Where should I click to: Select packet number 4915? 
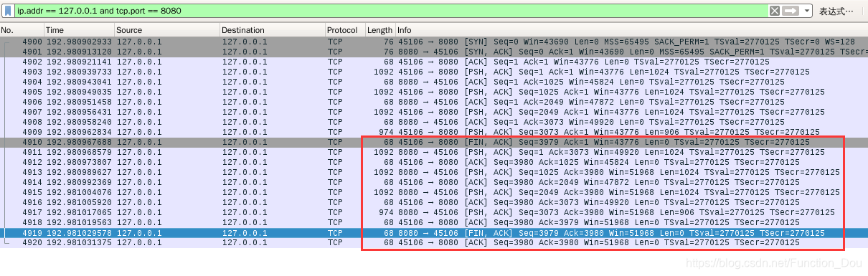click(x=434, y=193)
